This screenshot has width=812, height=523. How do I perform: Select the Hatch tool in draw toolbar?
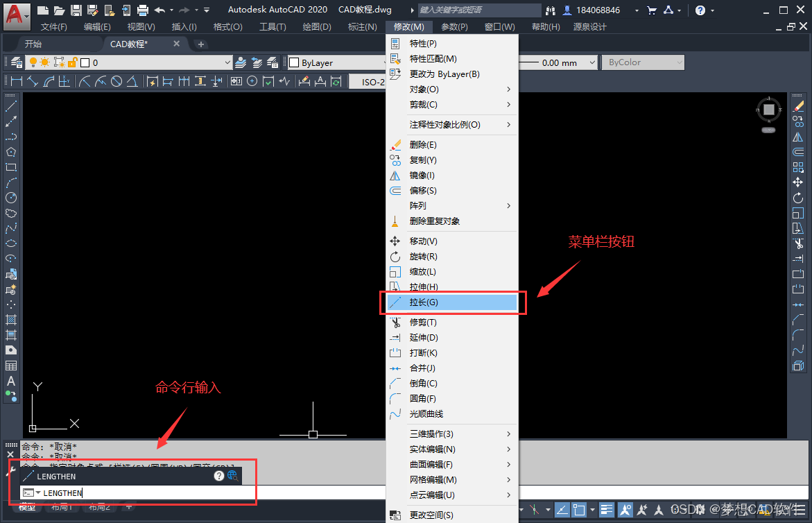click(x=11, y=320)
